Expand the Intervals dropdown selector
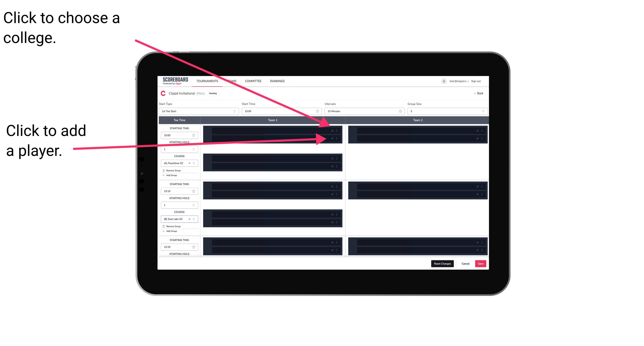This screenshot has width=644, height=346. 363,111
